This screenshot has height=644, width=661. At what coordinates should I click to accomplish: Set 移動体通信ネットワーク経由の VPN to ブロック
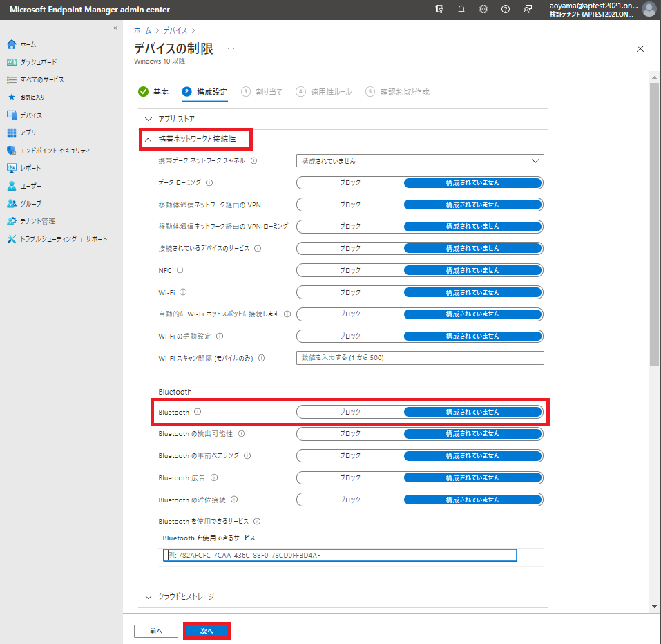pos(350,205)
